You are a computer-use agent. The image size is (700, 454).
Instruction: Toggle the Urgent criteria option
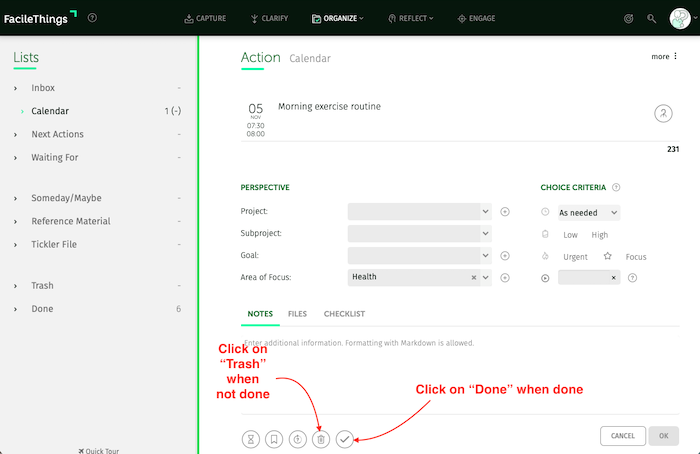tap(575, 257)
